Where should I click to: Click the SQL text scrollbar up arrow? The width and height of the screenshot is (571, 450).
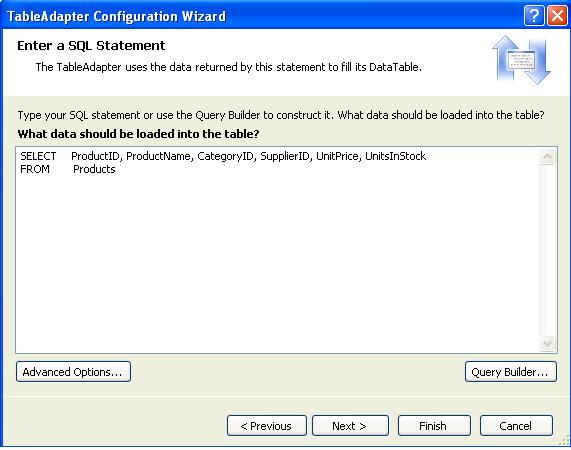[x=547, y=157]
